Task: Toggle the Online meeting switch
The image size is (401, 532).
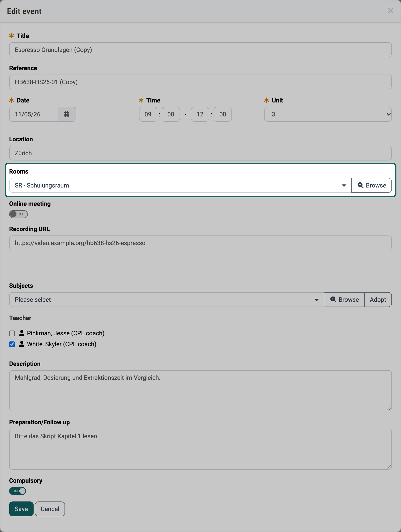Action: point(19,214)
